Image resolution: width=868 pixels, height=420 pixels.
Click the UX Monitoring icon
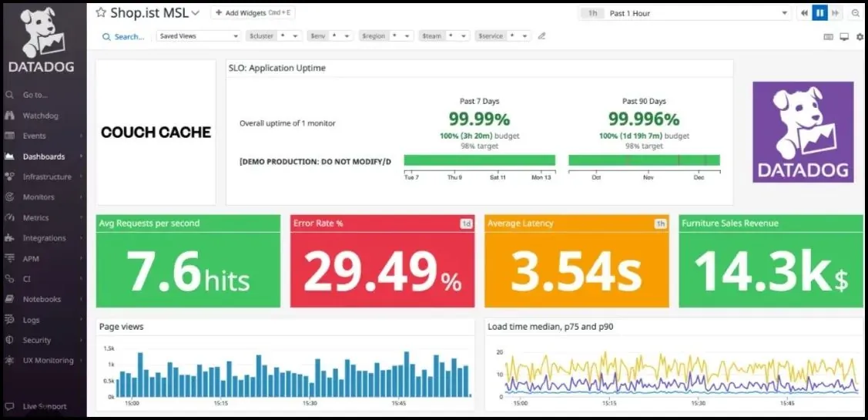click(9, 360)
